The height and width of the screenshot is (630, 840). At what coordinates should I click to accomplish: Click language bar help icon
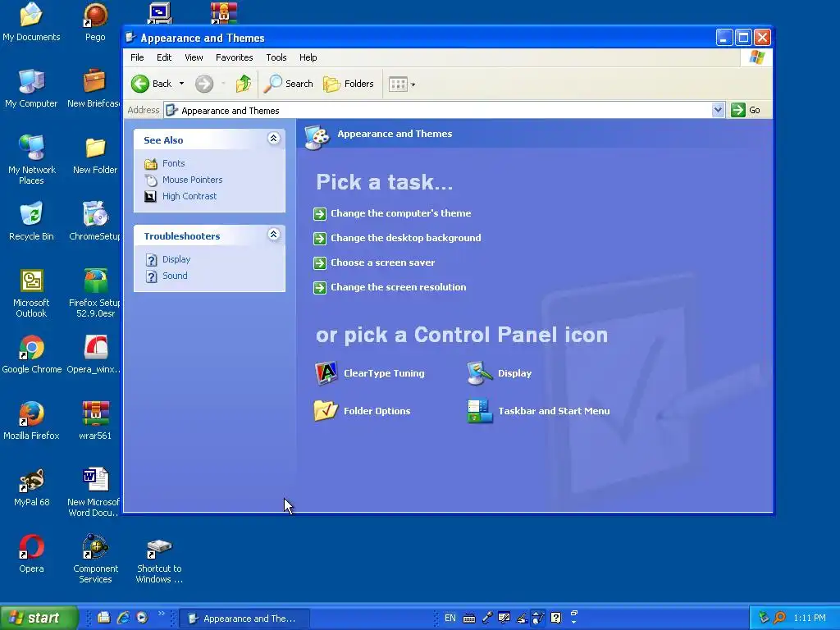point(556,618)
